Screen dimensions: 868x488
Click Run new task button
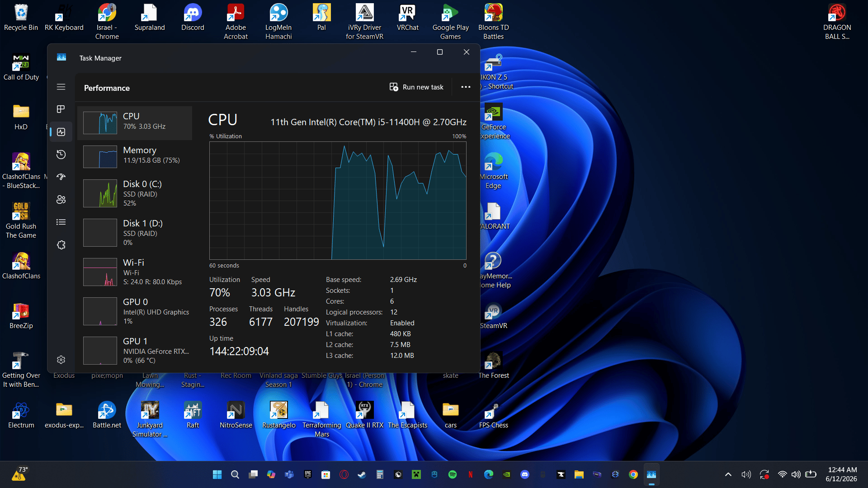tap(416, 87)
